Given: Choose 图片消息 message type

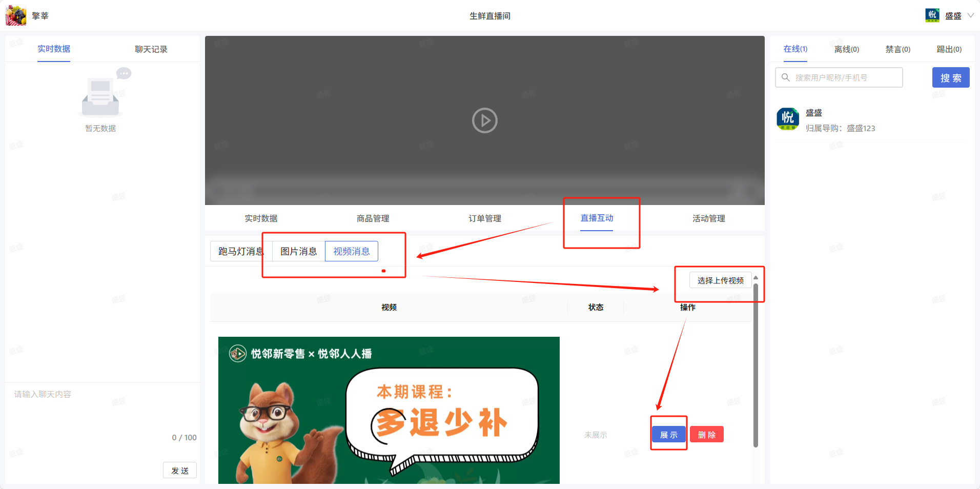Looking at the screenshot, I should 298,251.
